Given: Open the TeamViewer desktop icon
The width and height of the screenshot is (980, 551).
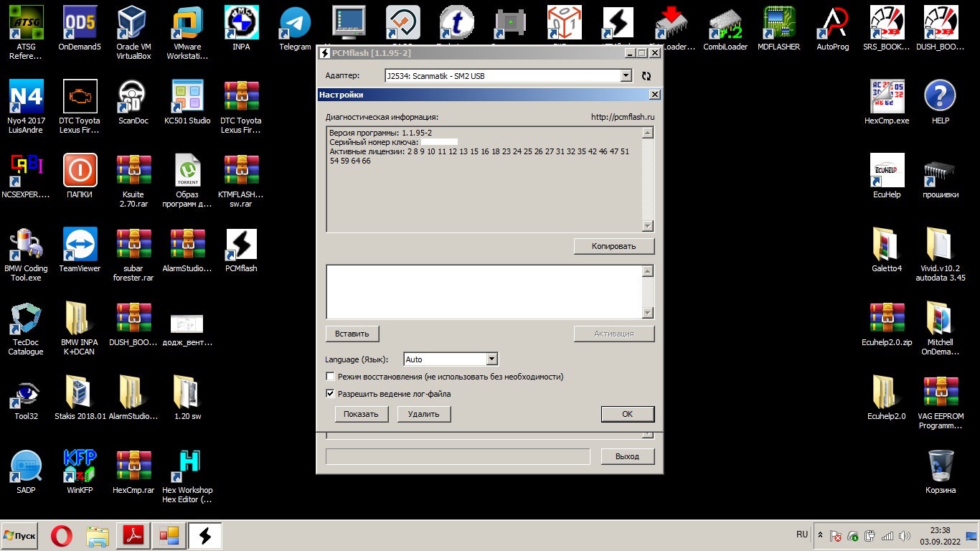Looking at the screenshot, I should point(80,246).
